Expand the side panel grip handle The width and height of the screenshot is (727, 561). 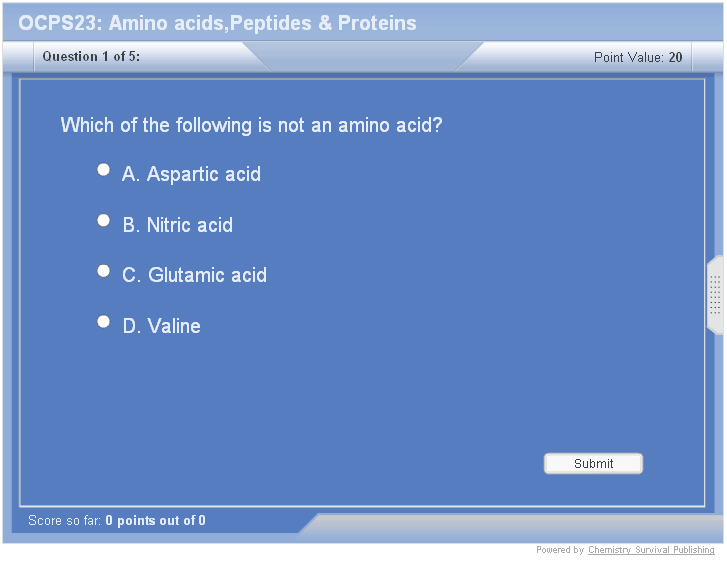tap(715, 295)
